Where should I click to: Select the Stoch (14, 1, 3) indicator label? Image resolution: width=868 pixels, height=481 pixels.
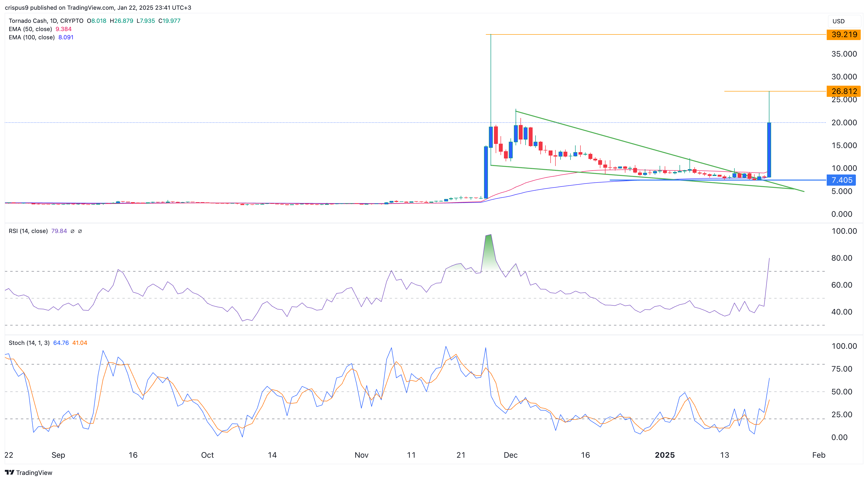pyautogui.click(x=29, y=343)
